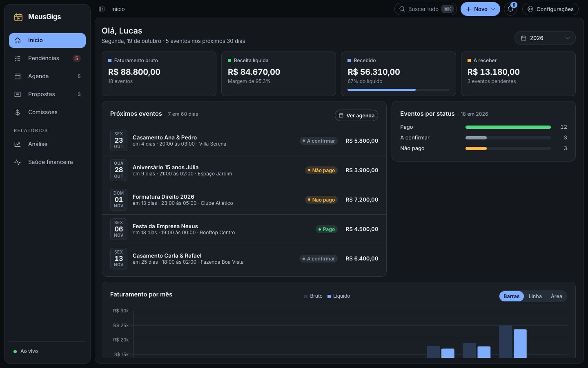Click the MeusGigs logo icon

click(x=18, y=17)
